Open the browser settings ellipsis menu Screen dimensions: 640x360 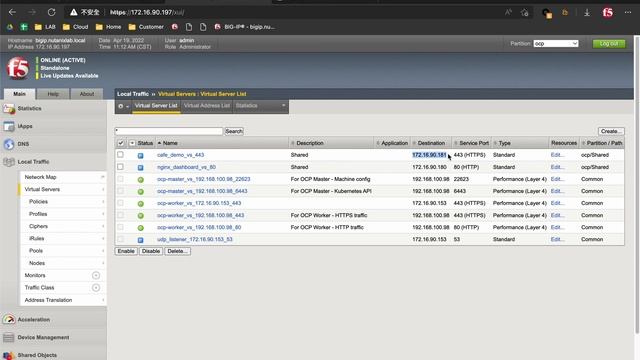coord(628,13)
